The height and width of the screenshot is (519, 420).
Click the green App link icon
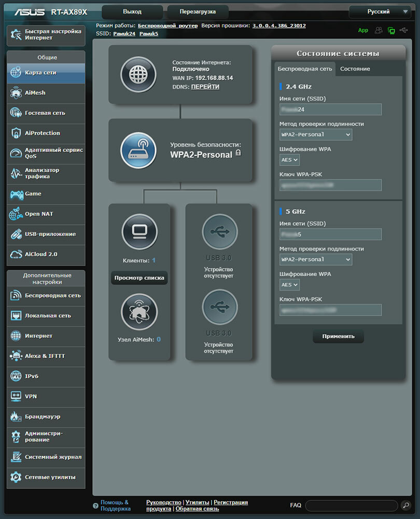363,31
